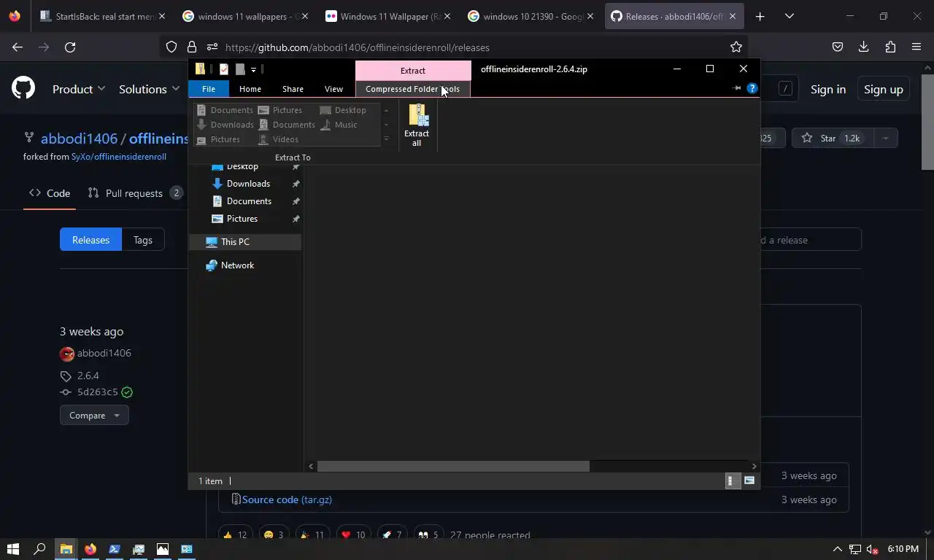
Task: Click the Firefox back button
Action: point(18,47)
